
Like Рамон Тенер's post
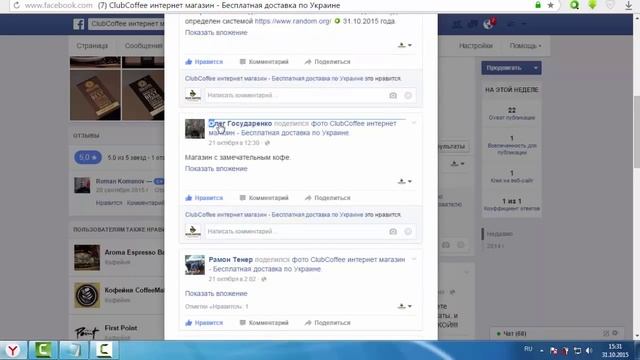[x=204, y=323]
